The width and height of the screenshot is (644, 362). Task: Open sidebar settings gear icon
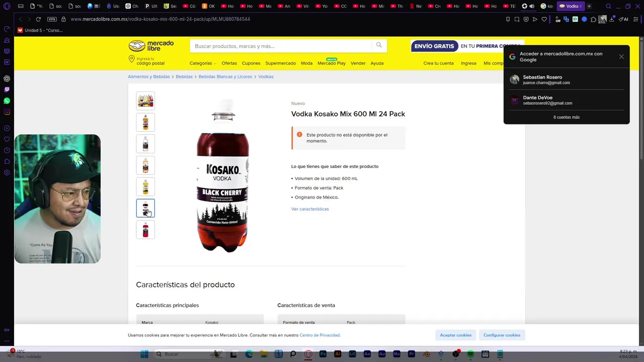coord(7,172)
